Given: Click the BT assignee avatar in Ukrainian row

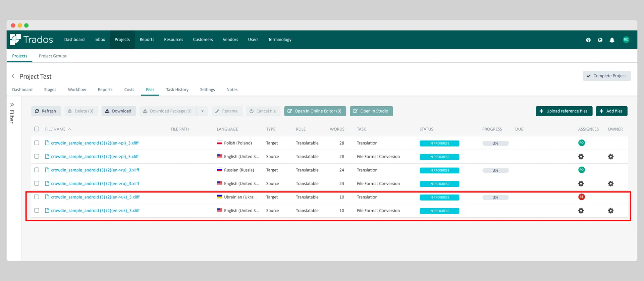Looking at the screenshot, I should [582, 197].
